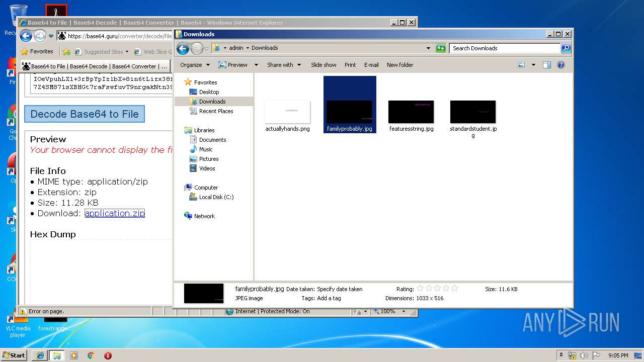Screen dimensions: 644x362
Task: Open the Pictures library
Action: coord(209,159)
